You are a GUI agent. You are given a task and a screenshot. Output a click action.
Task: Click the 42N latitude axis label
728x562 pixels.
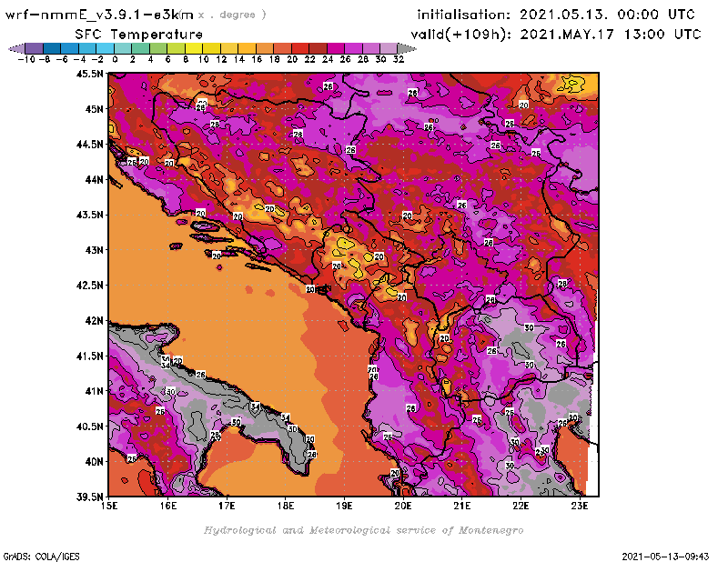pos(95,321)
